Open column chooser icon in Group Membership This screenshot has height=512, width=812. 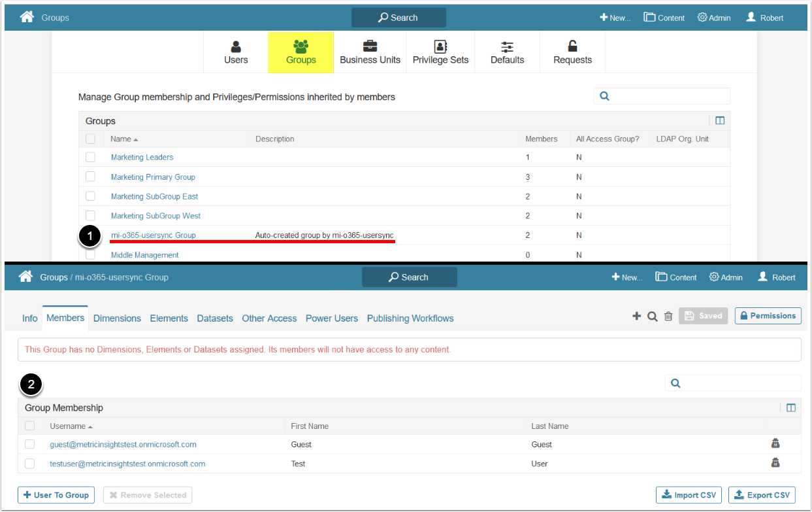791,407
